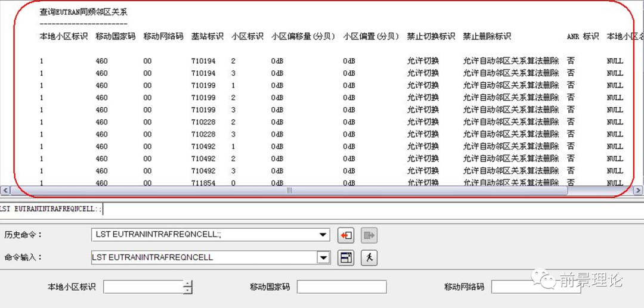Click the 查询EUTRAN同频邻区关系 result title
The height and width of the screenshot is (308, 644).
(x=83, y=12)
